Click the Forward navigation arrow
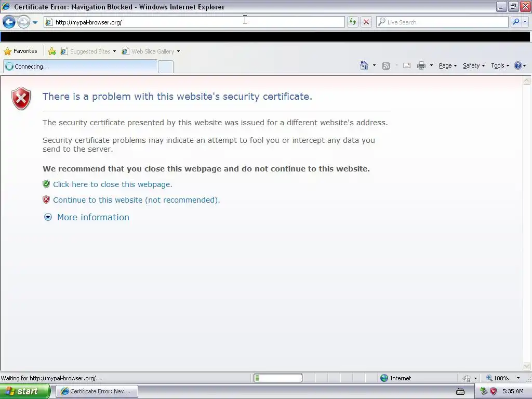532x399 pixels. pos(23,22)
